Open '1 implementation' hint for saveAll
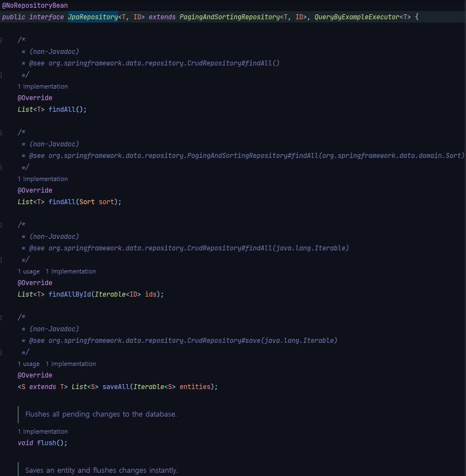The height and width of the screenshot is (476, 466). pos(71,364)
